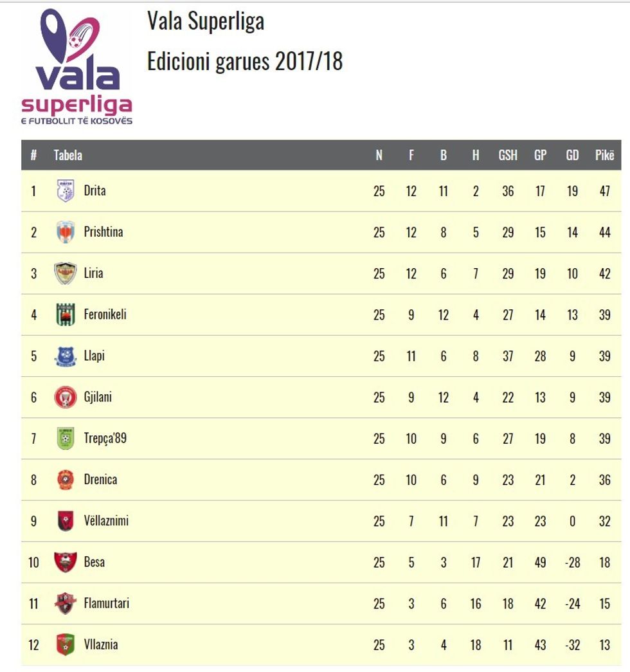Image resolution: width=630 pixels, height=672 pixels.
Task: Click the Drenica club crest
Action: tap(66, 480)
